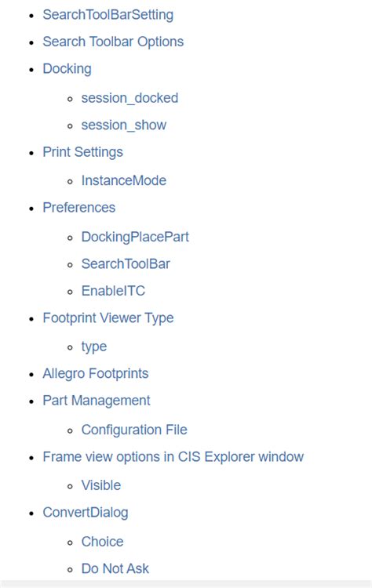Jump to the Footprint Viewer Type link
Viewport: 372px width, 588px height.
pos(108,318)
